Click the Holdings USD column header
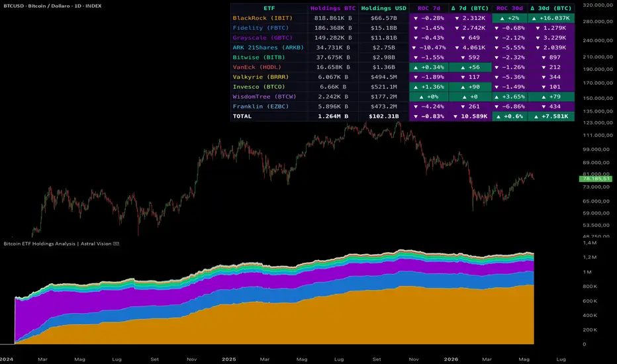This screenshot has height=364, width=617. coord(384,8)
